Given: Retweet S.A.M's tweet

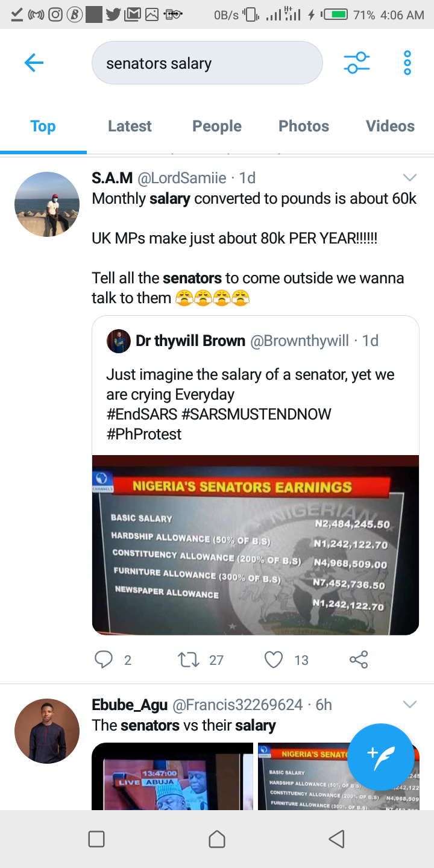Looking at the screenshot, I should 189,660.
